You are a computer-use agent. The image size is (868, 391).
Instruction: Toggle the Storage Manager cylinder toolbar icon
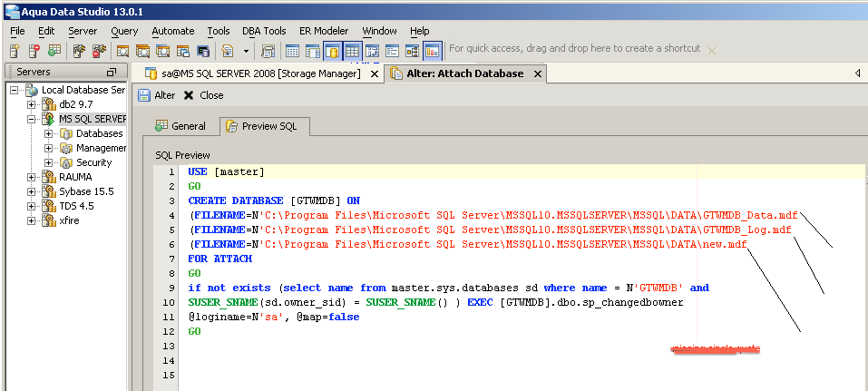point(332,51)
